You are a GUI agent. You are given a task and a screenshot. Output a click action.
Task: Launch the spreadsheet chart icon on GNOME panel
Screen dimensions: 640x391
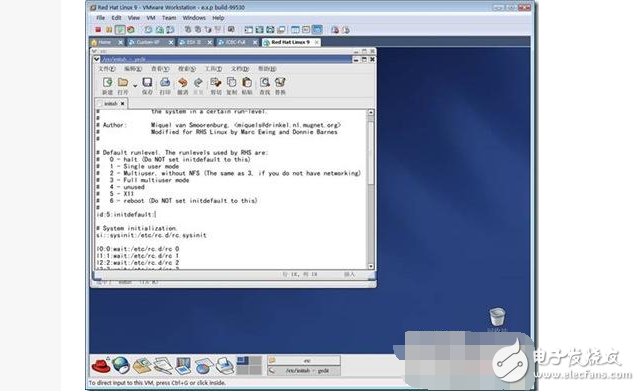coord(203,365)
